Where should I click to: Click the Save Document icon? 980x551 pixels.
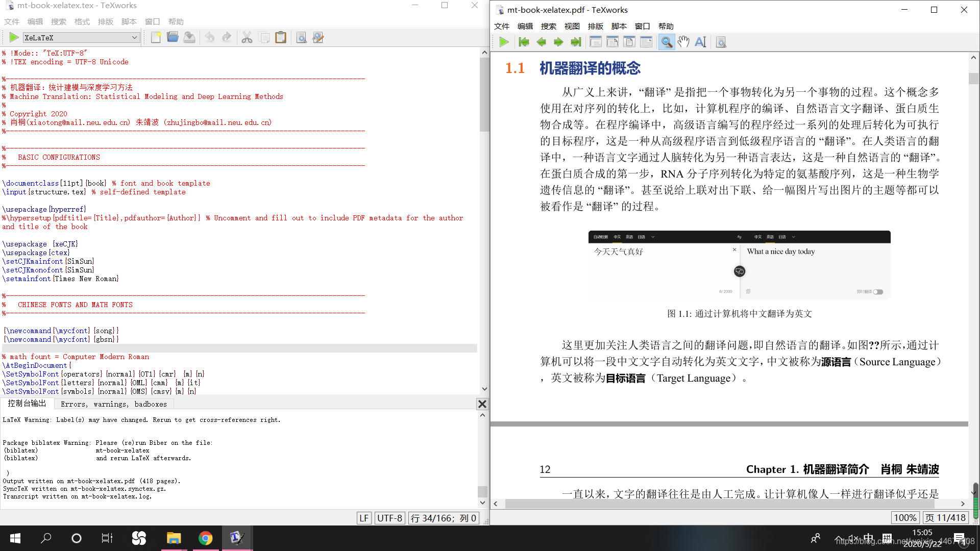(x=189, y=38)
